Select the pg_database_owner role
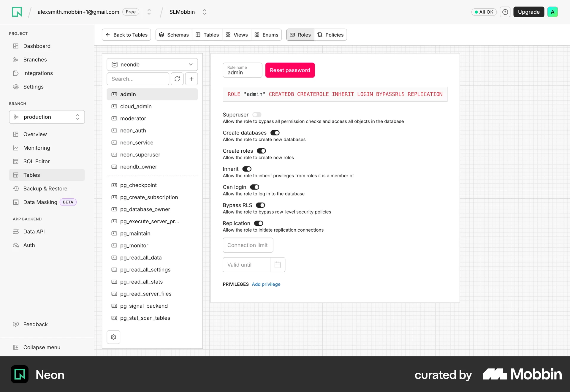Screen dimensions: 570x392 pyautogui.click(x=152, y=209)
